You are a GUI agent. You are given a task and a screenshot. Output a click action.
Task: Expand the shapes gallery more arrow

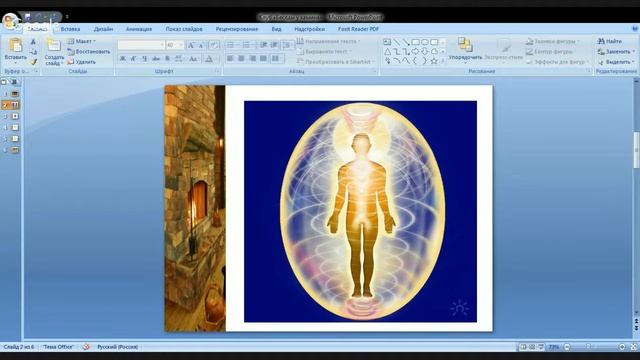(443, 61)
